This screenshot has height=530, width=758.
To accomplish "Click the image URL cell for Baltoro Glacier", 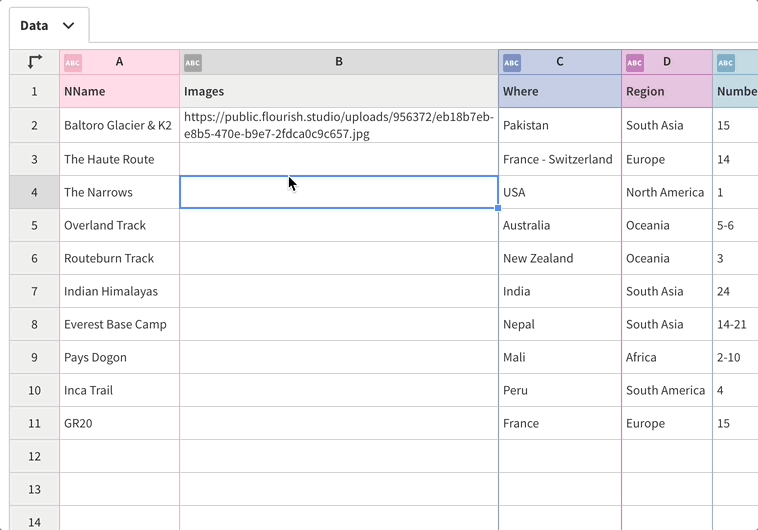I will tap(339, 126).
